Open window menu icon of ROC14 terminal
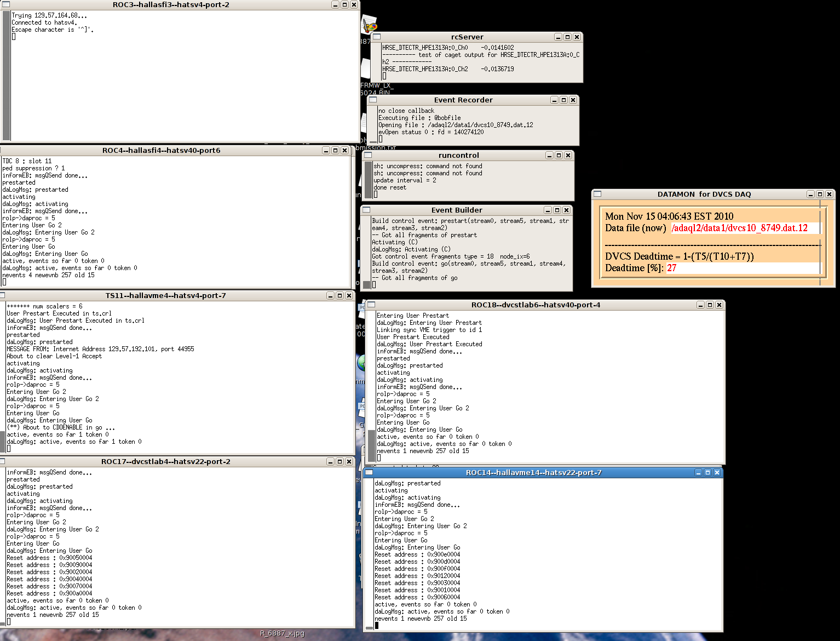840x641 pixels. [370, 472]
